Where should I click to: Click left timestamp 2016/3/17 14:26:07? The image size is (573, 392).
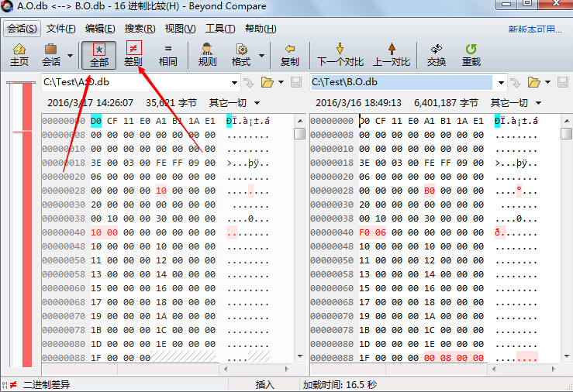tap(90, 103)
